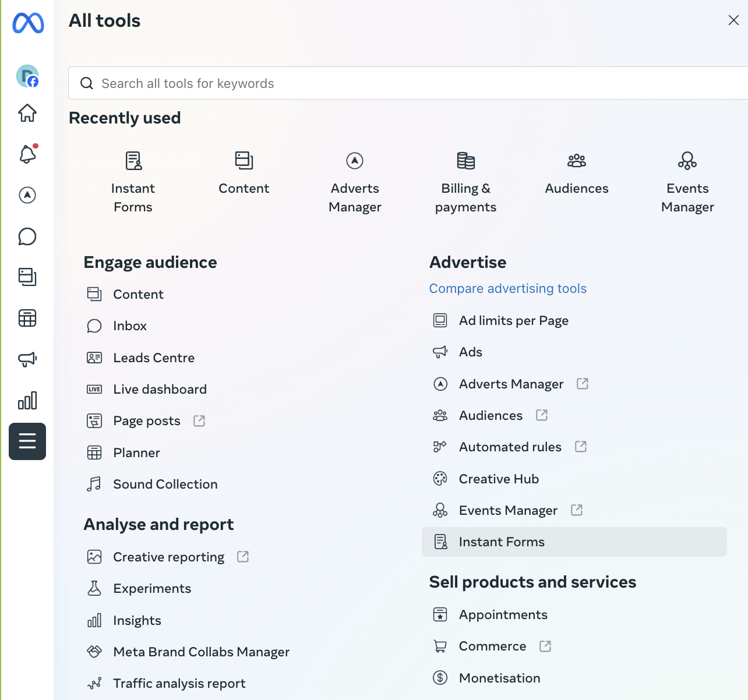The height and width of the screenshot is (700, 748).
Task: Click the Meta logo icon
Action: click(28, 23)
